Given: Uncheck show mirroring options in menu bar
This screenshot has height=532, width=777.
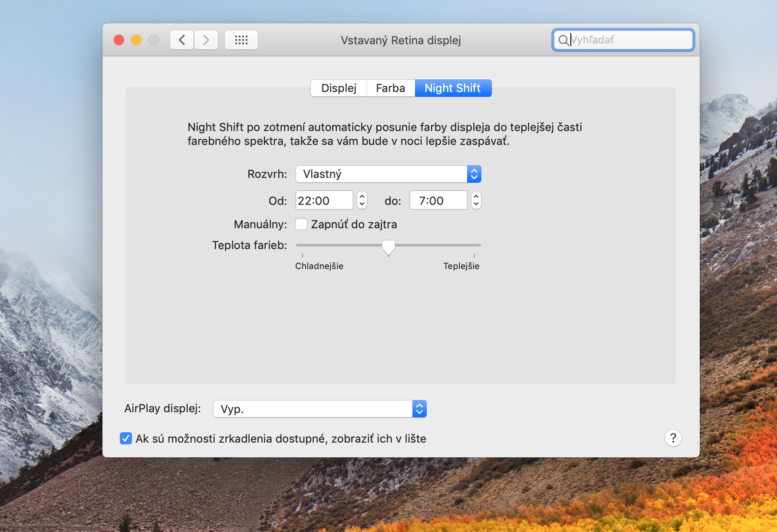Looking at the screenshot, I should pos(126,438).
